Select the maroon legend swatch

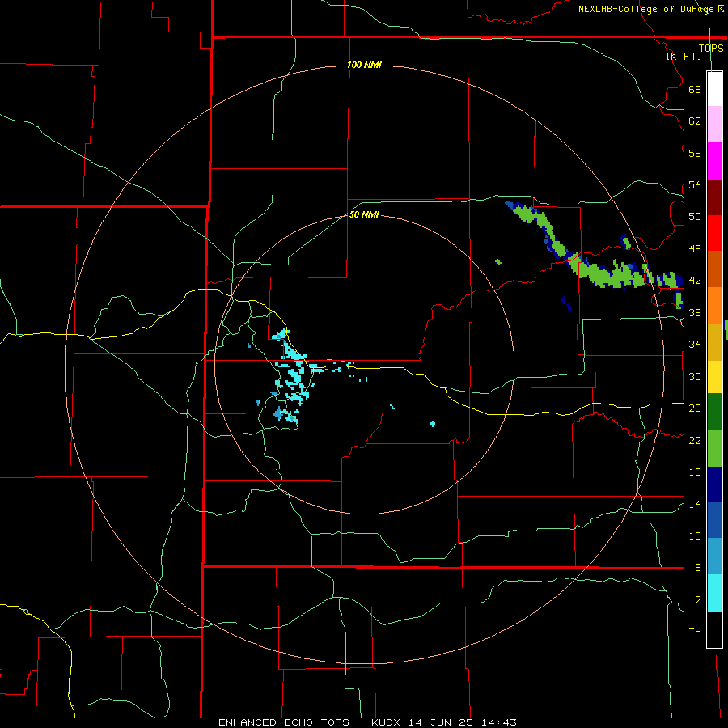coord(714,197)
